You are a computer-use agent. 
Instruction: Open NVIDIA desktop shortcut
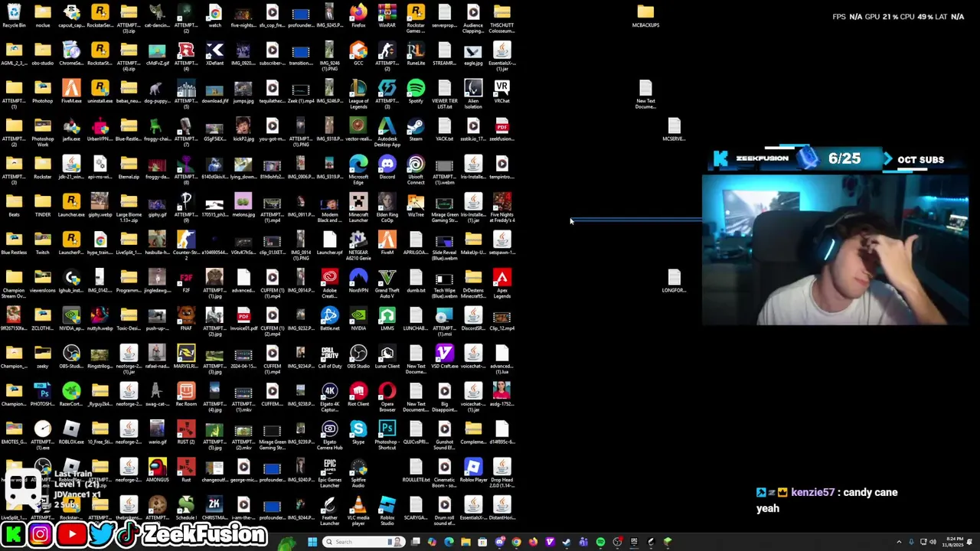click(358, 319)
